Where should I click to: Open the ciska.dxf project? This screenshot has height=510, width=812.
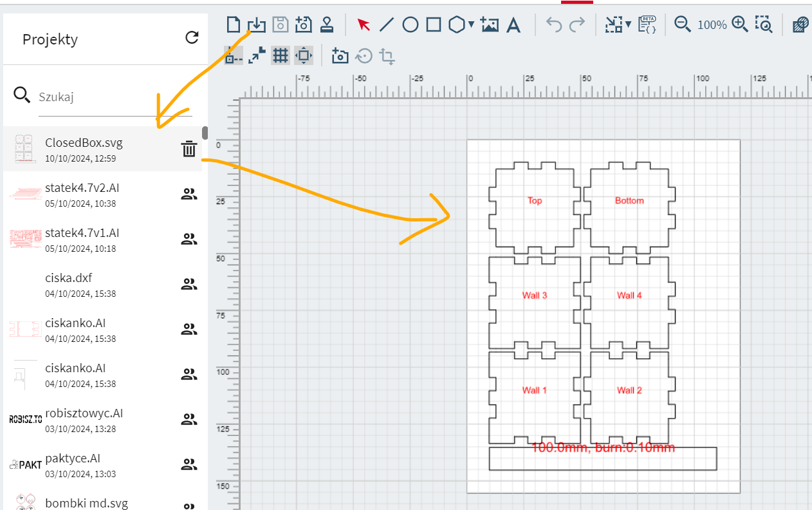103,284
